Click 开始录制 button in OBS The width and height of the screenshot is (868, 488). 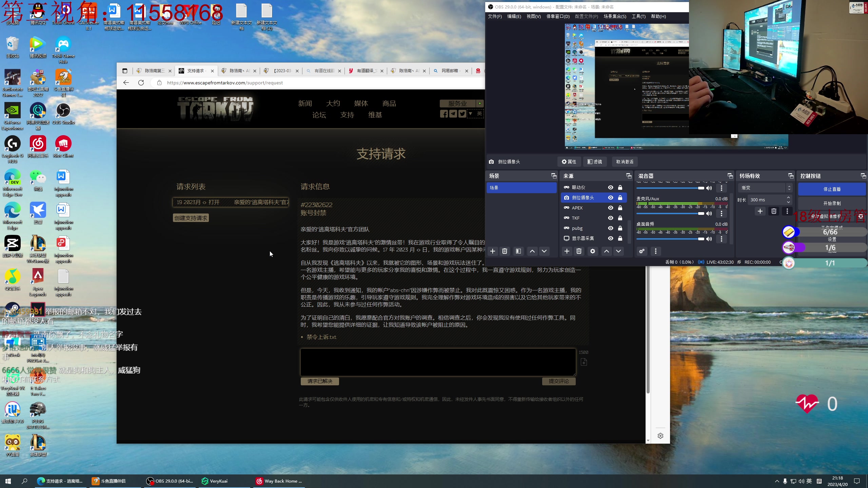[832, 203]
